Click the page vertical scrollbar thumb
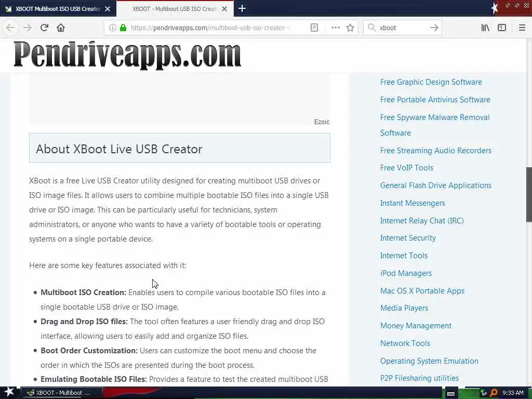The height and width of the screenshot is (399, 532). coord(529,194)
